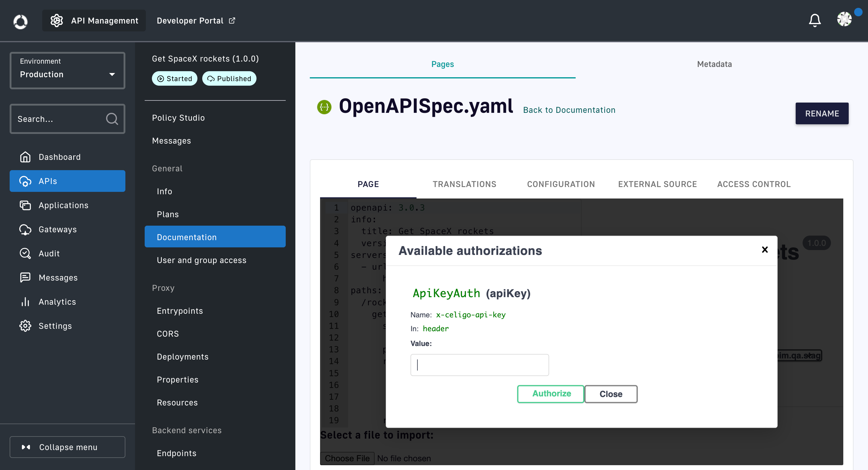Open the Developer Portal link

(x=196, y=21)
